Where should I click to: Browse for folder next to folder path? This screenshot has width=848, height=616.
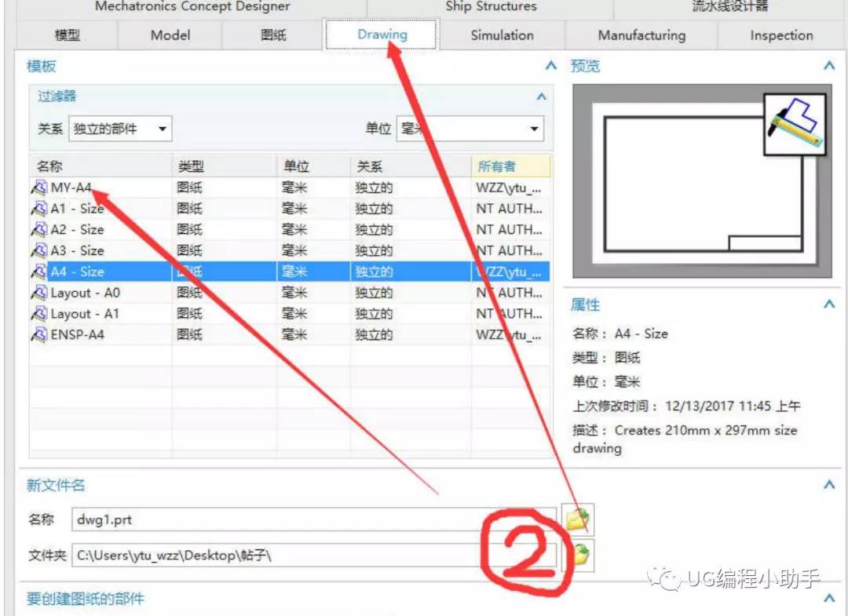(578, 555)
